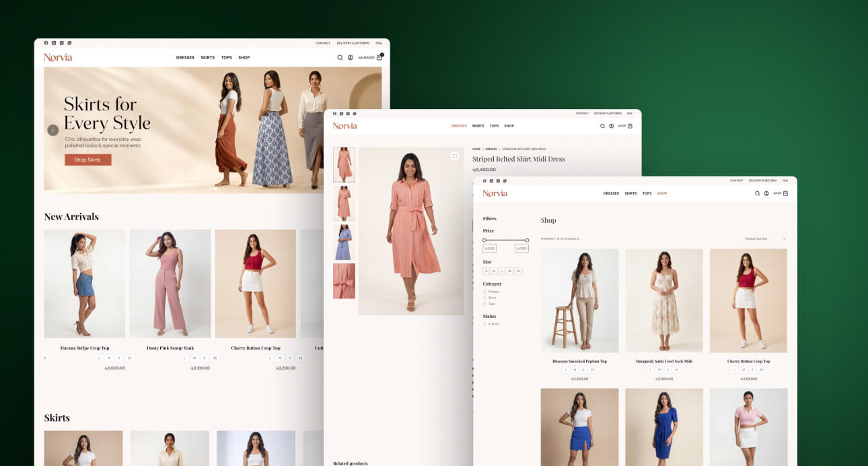
Task: Click the minimum handle of the Price slider
Action: pos(484,240)
